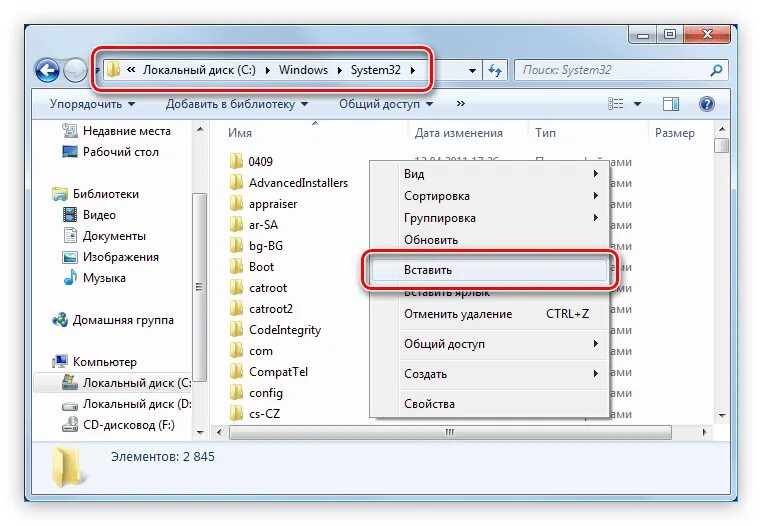762x526 pixels.
Task: Click the file list vertical scroll down arrow
Action: [x=722, y=415]
